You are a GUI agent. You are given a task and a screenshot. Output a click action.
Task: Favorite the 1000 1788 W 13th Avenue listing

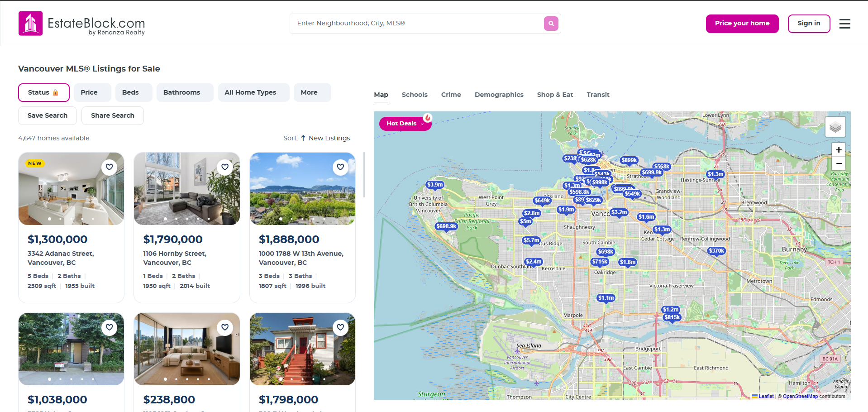pos(340,167)
